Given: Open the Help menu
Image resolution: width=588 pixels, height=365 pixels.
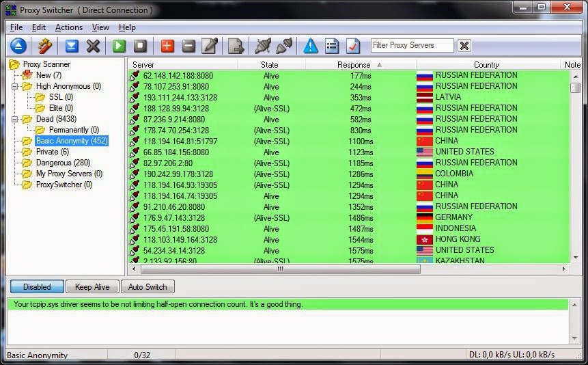Looking at the screenshot, I should tap(127, 27).
